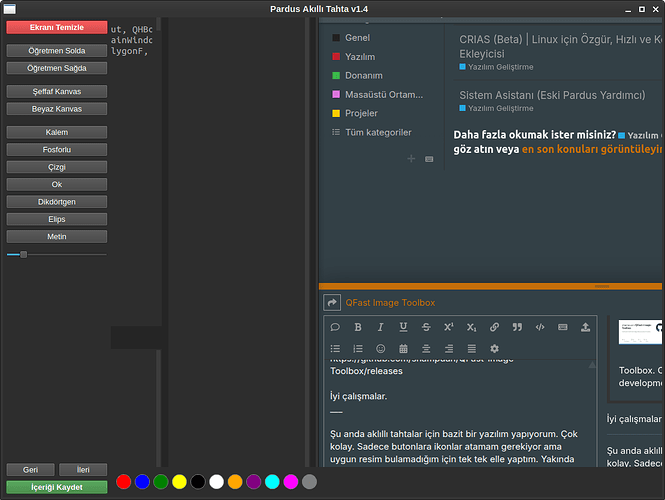Choose the Beyaz Kanvas option
Viewport: 665px width, 500px height.
56,108
